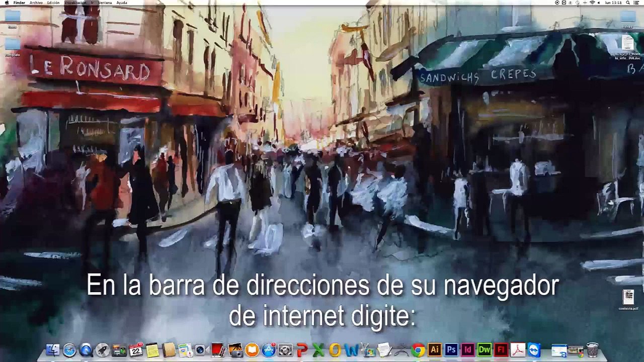The width and height of the screenshot is (644, 362).
Task: Launch Microsoft PowerPoint from Dock
Action: (302, 350)
